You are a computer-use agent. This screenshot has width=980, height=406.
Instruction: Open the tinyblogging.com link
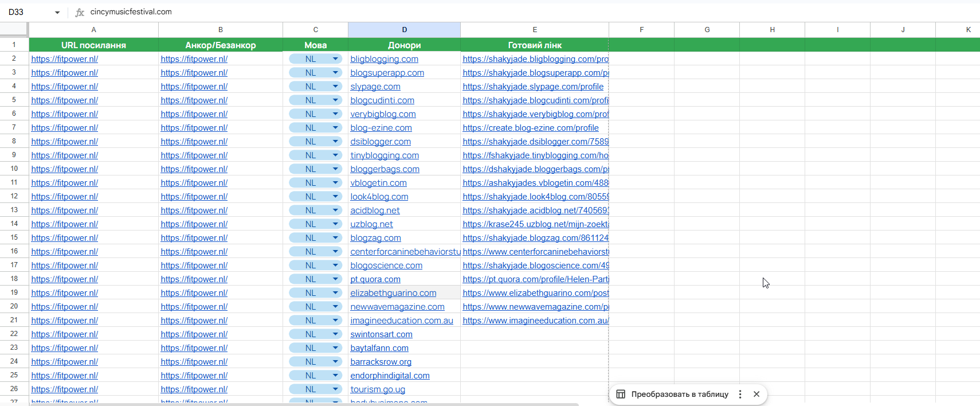[x=385, y=155]
